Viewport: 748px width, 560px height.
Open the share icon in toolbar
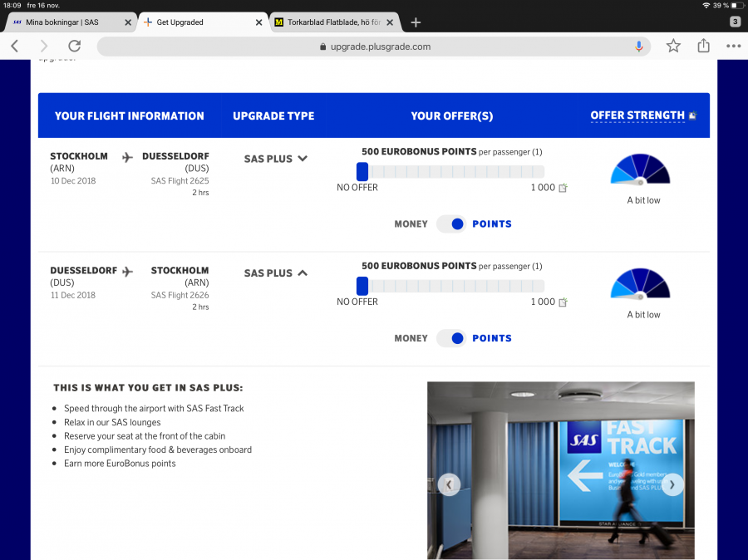(704, 47)
